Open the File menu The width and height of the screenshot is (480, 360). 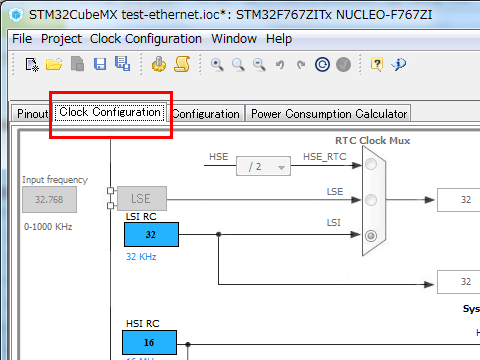[22, 39]
